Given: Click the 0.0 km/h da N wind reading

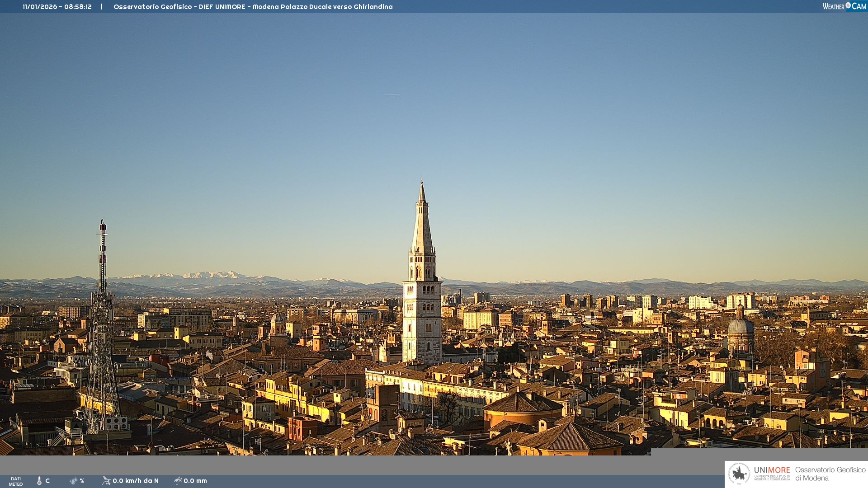Looking at the screenshot, I should [x=136, y=481].
